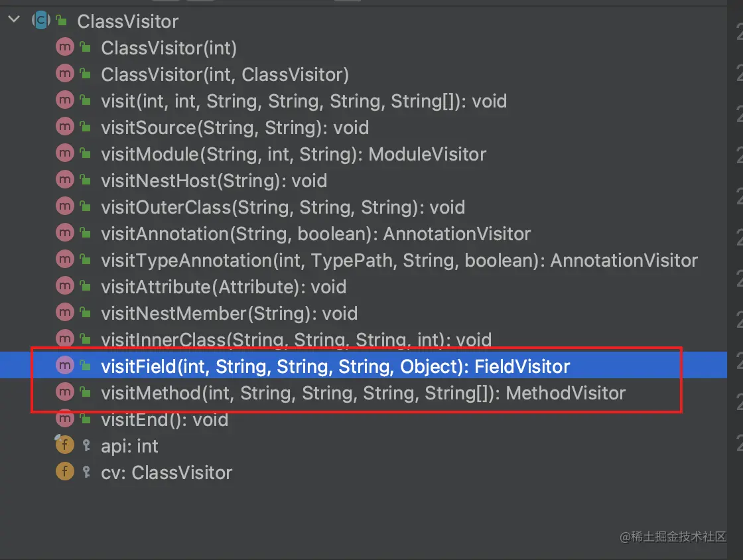Click field icon beside api: int

pyautogui.click(x=65, y=445)
